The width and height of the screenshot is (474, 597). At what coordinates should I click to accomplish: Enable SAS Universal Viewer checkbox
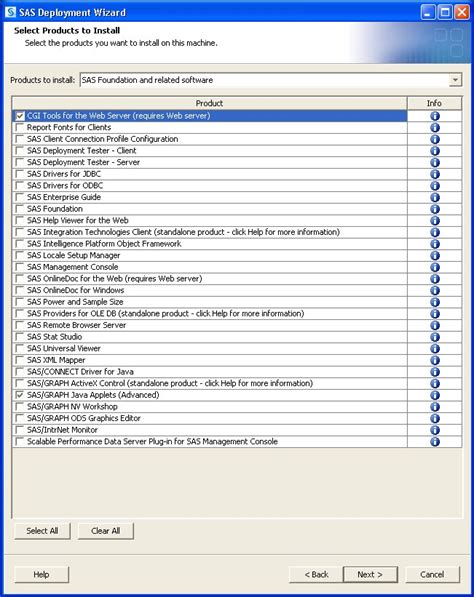tap(19, 348)
